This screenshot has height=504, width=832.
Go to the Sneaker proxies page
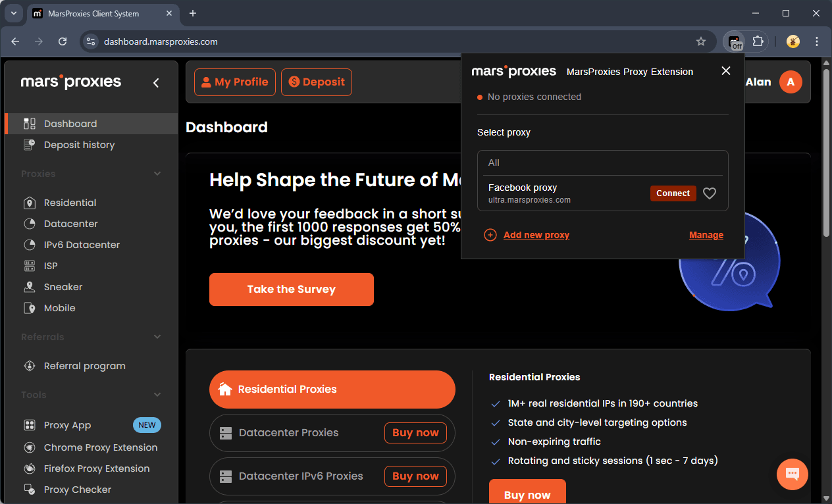point(63,287)
